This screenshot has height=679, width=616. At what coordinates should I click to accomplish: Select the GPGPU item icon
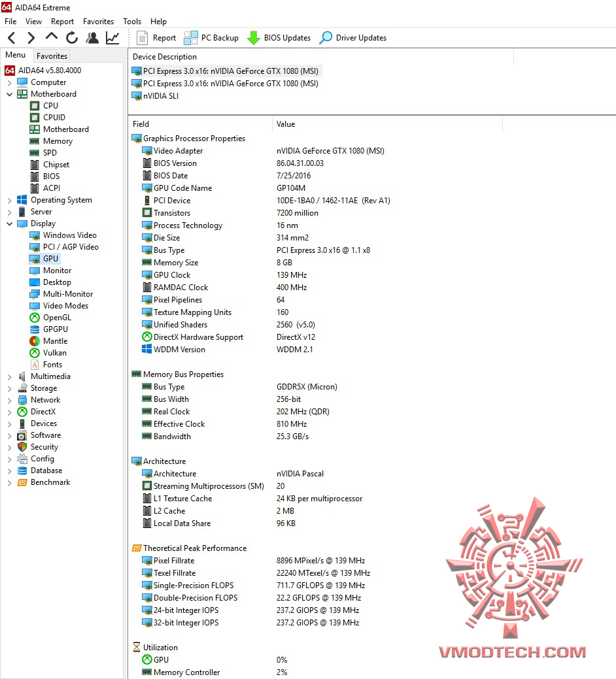coord(35,329)
